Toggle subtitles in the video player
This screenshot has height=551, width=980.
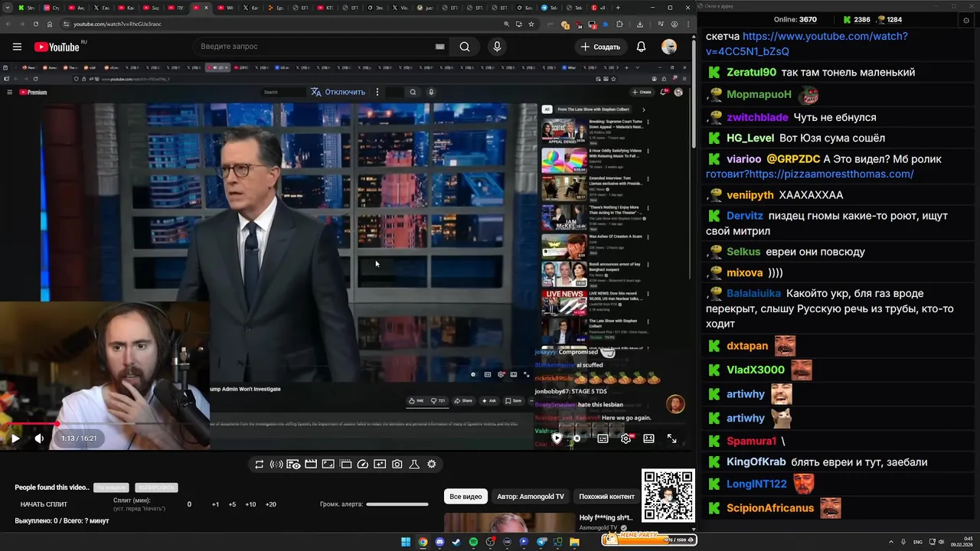point(603,439)
